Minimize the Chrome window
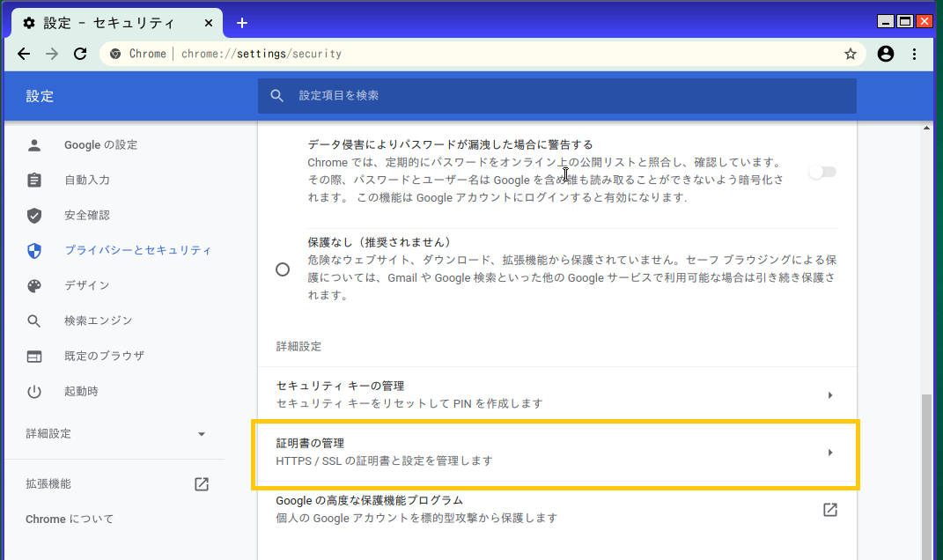The width and height of the screenshot is (943, 560). (x=885, y=22)
